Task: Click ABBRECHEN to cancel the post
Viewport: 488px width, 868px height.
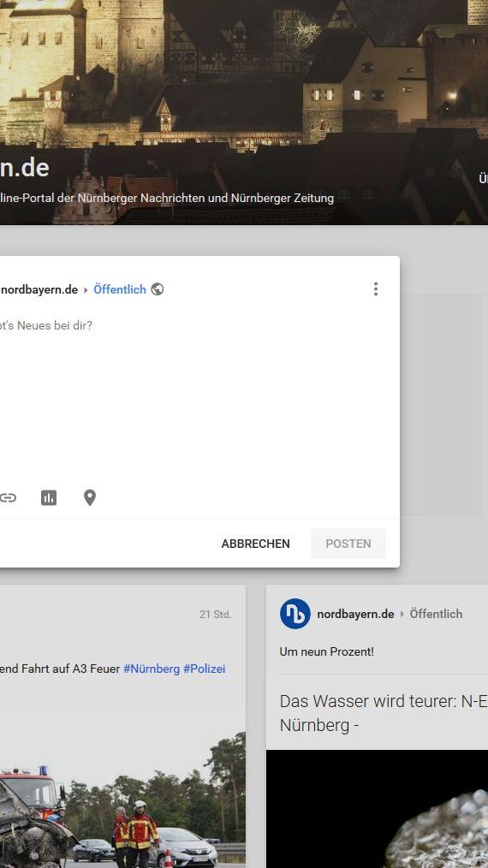Action: tap(255, 544)
